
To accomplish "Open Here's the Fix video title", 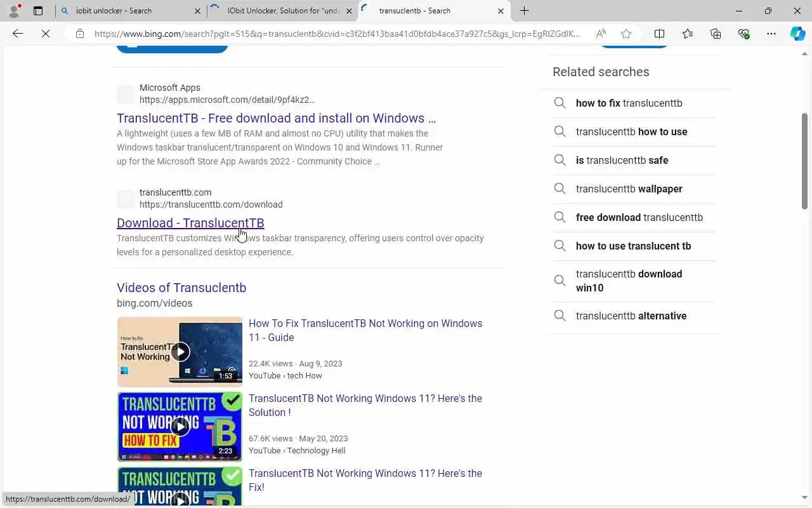I will click(365, 480).
